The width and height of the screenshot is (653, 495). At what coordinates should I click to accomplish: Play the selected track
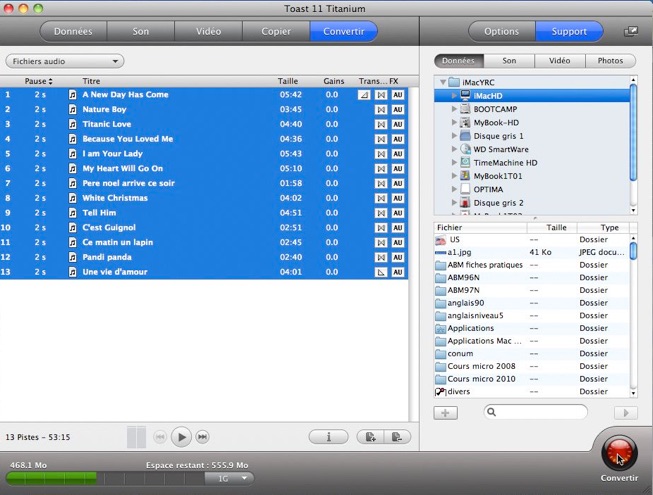click(x=181, y=437)
